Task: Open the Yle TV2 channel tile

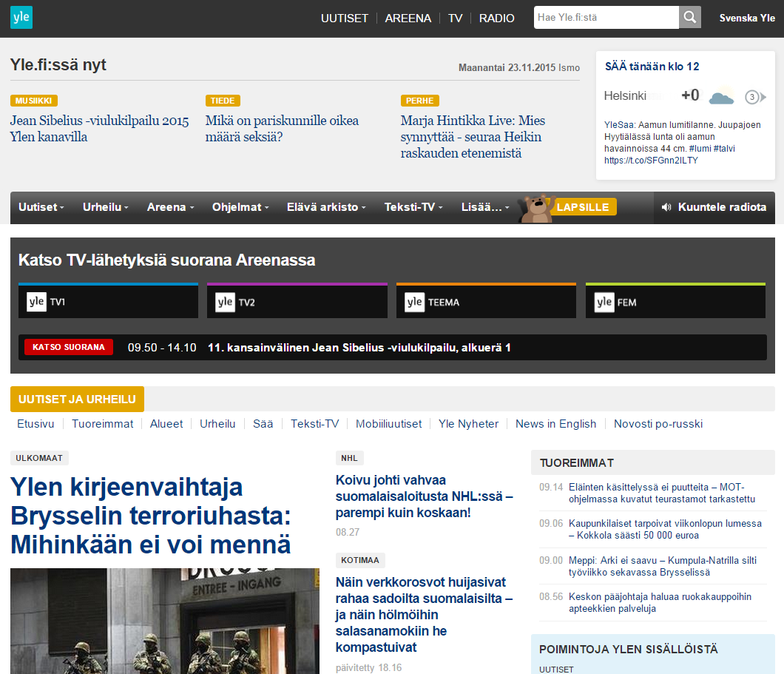Action: (x=297, y=301)
